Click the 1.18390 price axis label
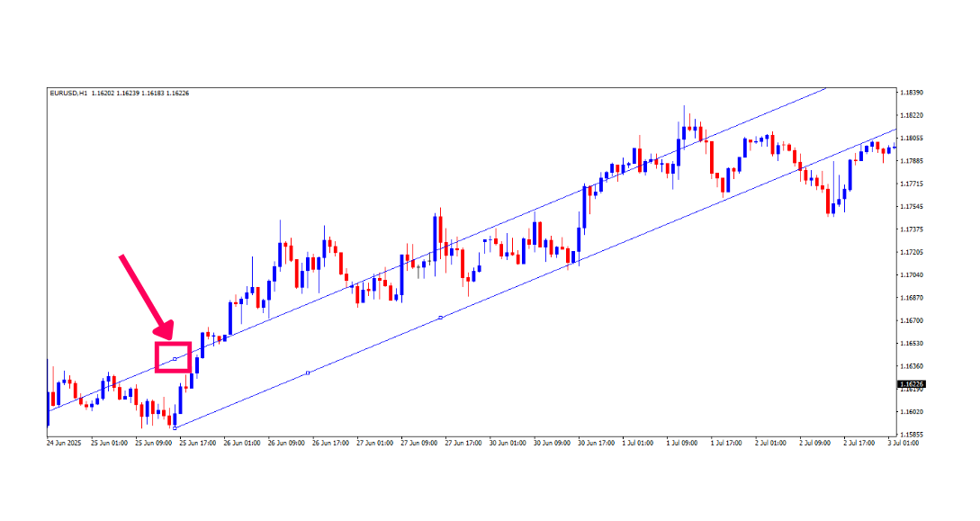 coord(911,93)
